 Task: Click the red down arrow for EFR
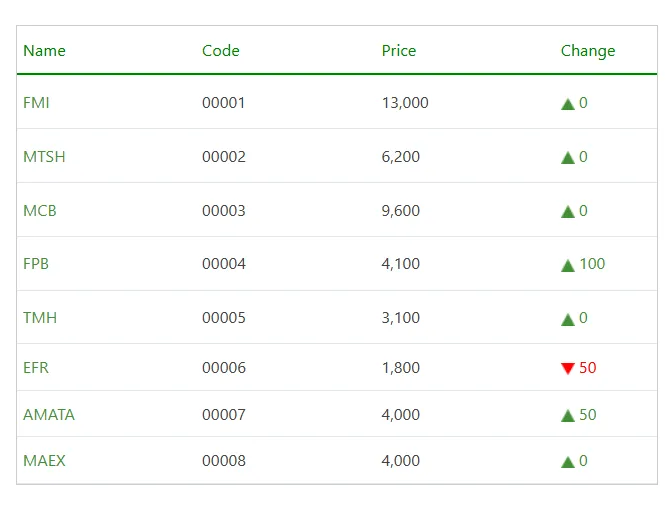pos(568,368)
